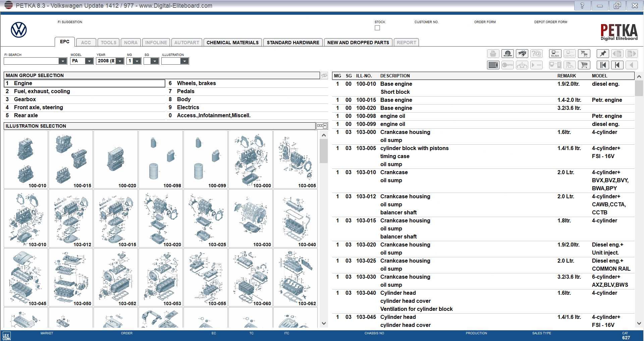Open illustration thumbnail 100-098

pyautogui.click(x=161, y=159)
